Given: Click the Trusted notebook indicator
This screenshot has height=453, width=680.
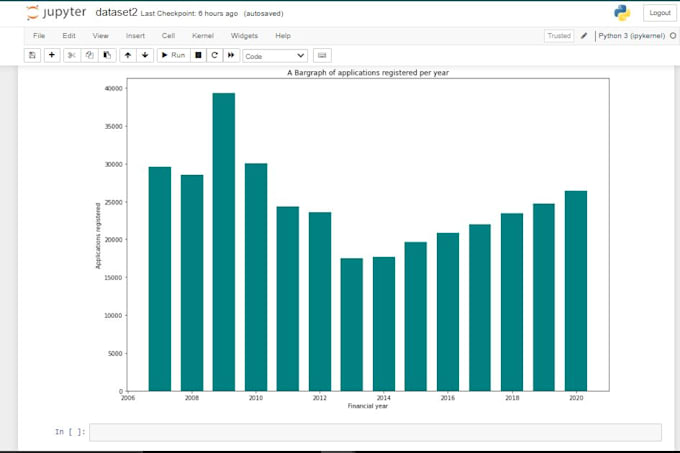Looking at the screenshot, I should point(559,36).
